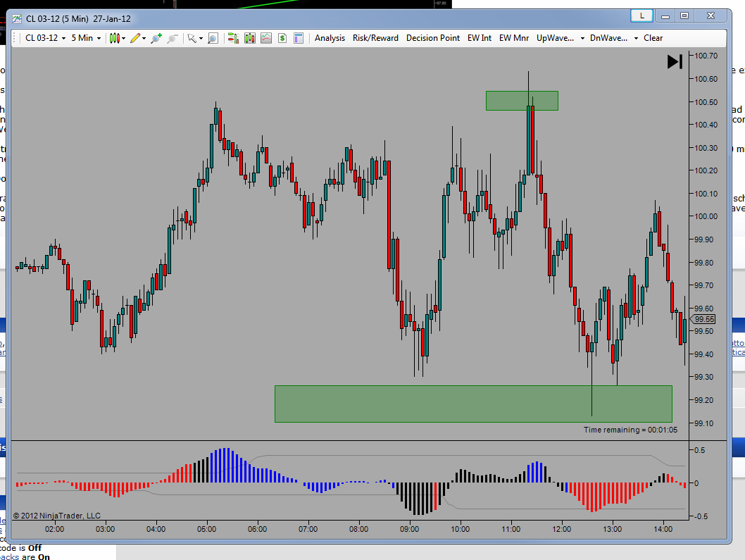745x560 pixels.
Task: Expand the CL 03-12 instrument dropdown
Action: point(63,39)
